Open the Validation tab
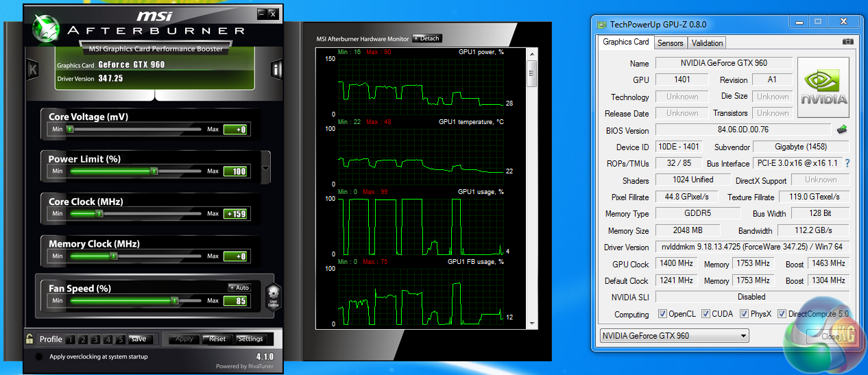 (707, 43)
